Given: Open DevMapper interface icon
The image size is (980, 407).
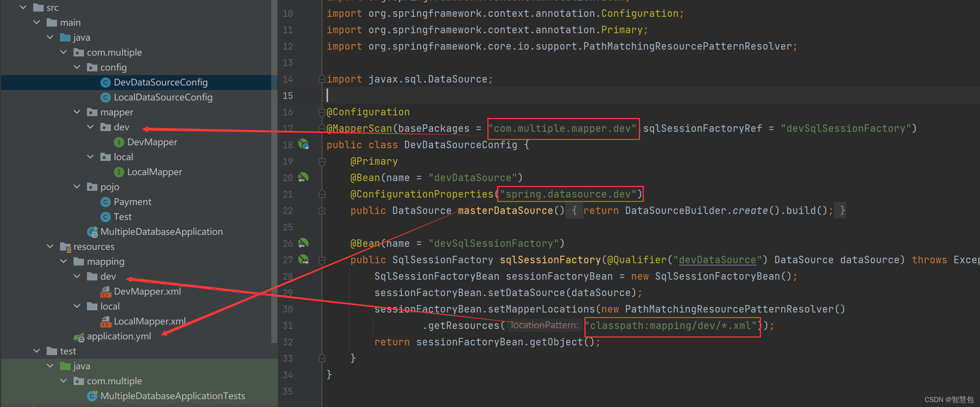Looking at the screenshot, I should pyautogui.click(x=119, y=142).
